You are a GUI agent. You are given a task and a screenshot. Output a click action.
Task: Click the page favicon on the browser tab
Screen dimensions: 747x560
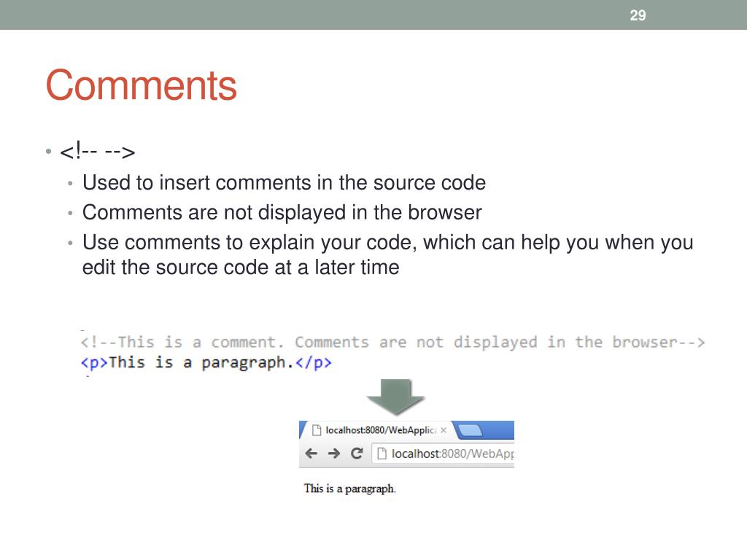coord(317,430)
